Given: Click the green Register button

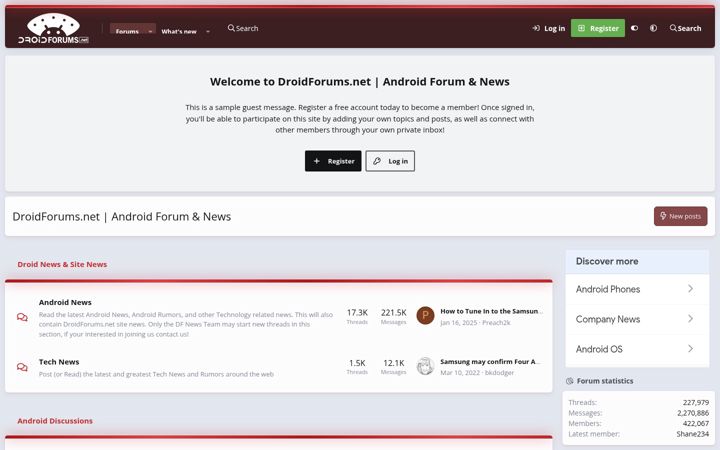Looking at the screenshot, I should tap(598, 28).
